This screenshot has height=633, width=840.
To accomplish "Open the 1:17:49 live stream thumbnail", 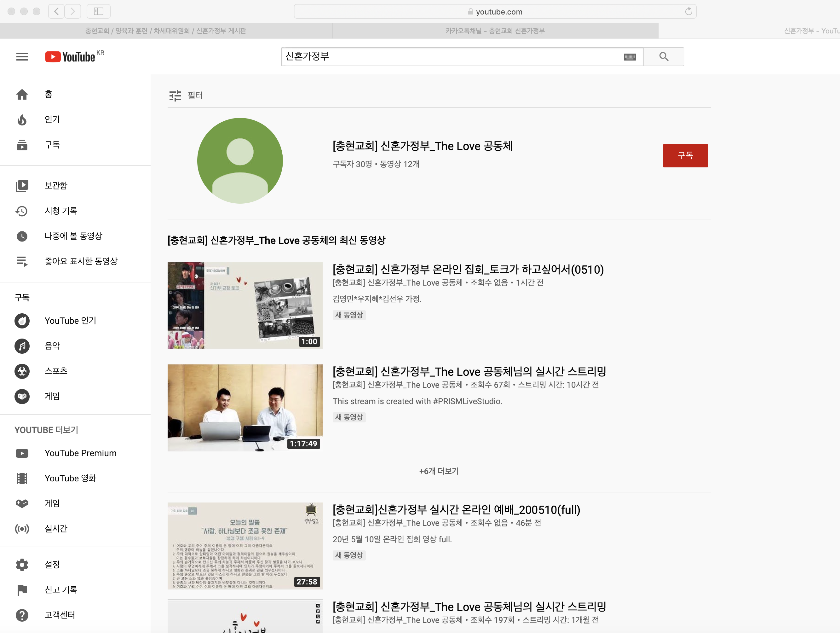I will pos(245,408).
